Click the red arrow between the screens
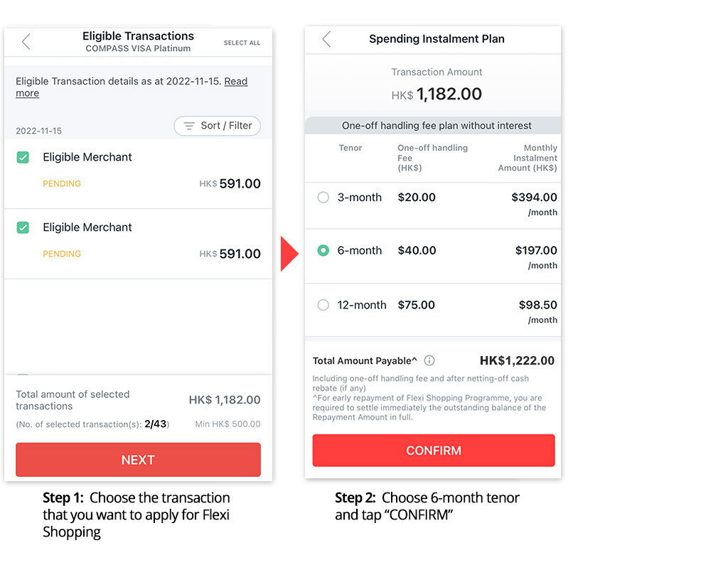Image resolution: width=728 pixels, height=575 pixels. 289,254
